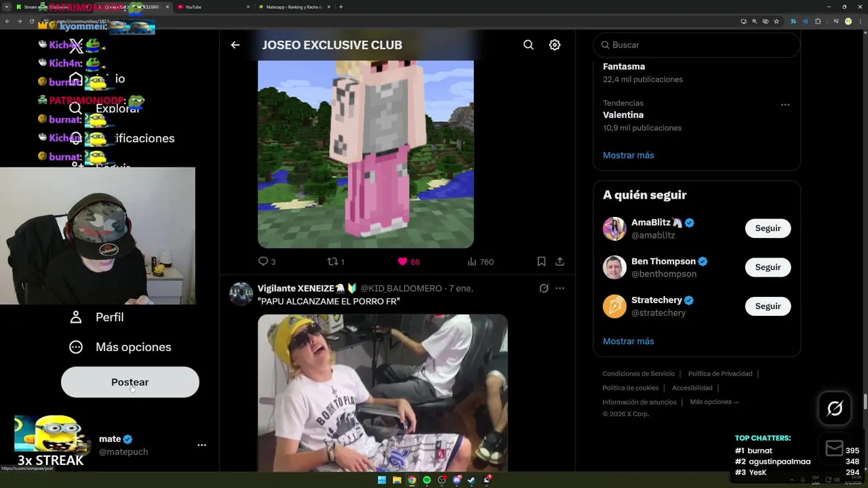Open Stratechery profile avatar
Image resolution: width=868 pixels, height=488 pixels.
pos(614,306)
